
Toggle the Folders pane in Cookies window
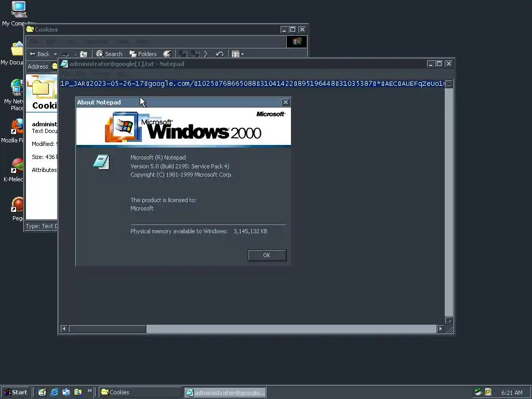[x=143, y=54]
